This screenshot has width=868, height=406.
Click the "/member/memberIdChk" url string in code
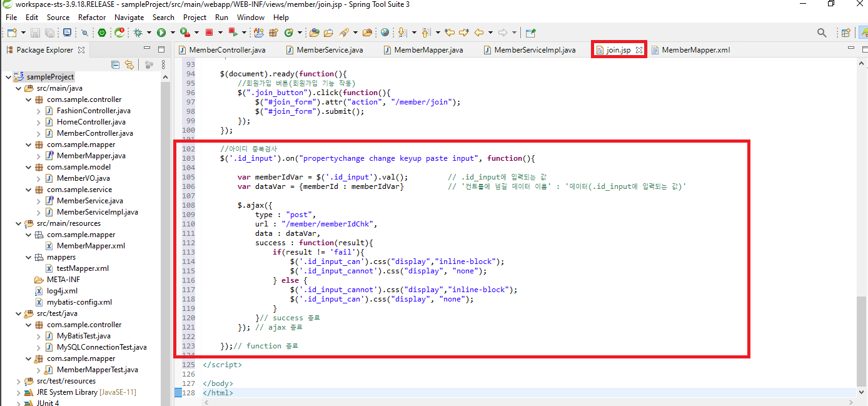(329, 224)
